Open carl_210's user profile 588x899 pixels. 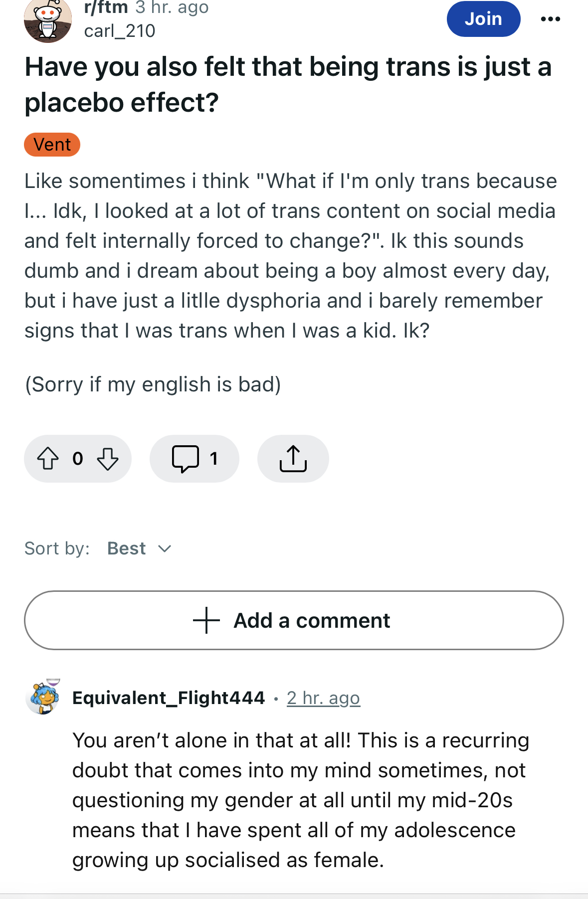click(120, 31)
